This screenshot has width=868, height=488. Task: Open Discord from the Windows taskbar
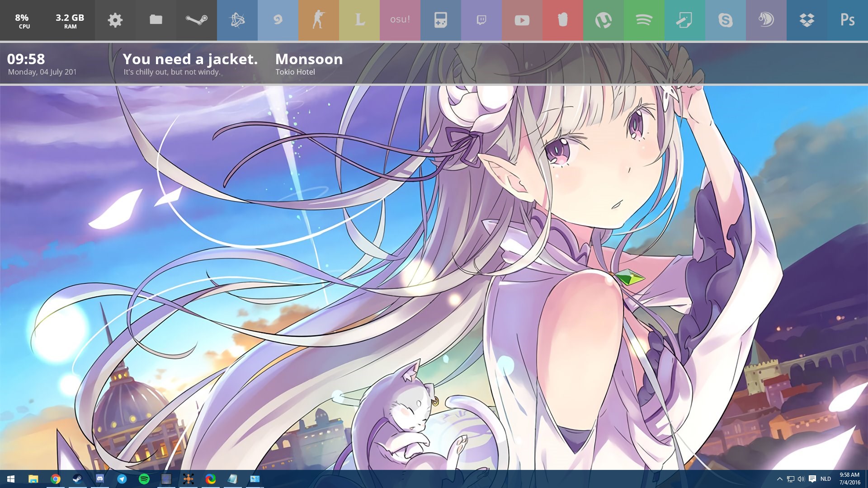[x=99, y=479]
